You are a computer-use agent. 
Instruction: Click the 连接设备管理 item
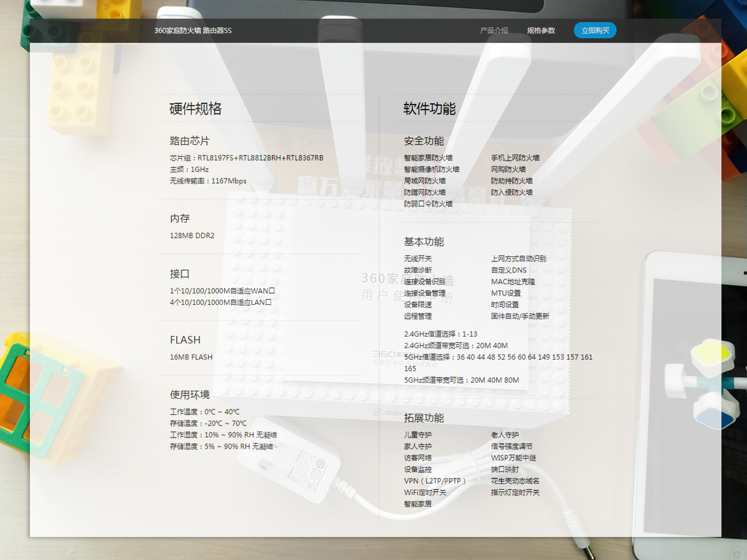[425, 294]
